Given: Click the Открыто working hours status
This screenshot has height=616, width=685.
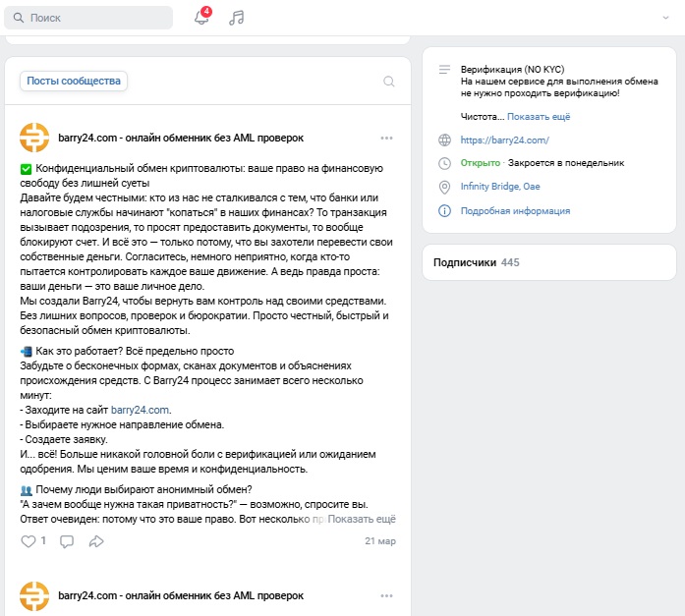Looking at the screenshot, I should tap(481, 163).
